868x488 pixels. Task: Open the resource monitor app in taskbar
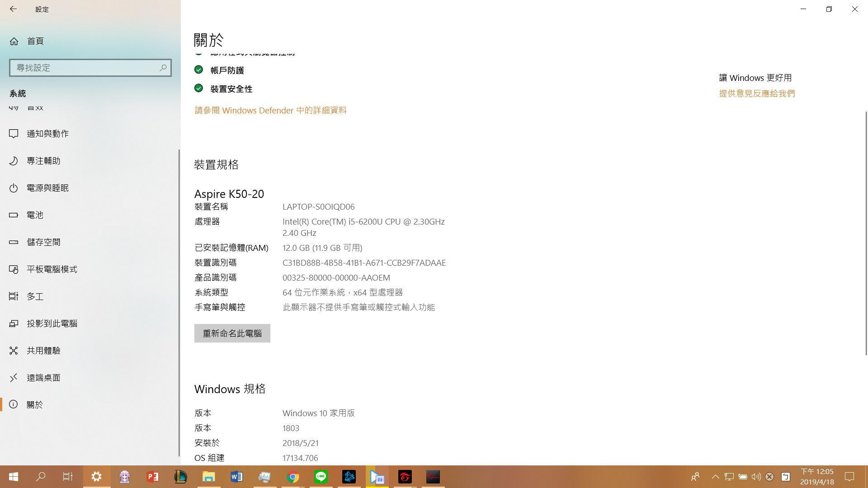[264, 477]
